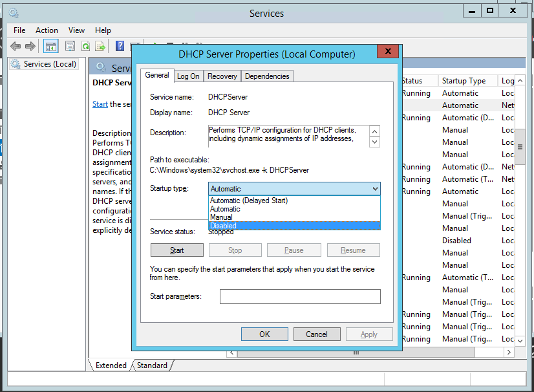
Task: Click the Back arrow toolbar icon
Action: click(x=16, y=46)
